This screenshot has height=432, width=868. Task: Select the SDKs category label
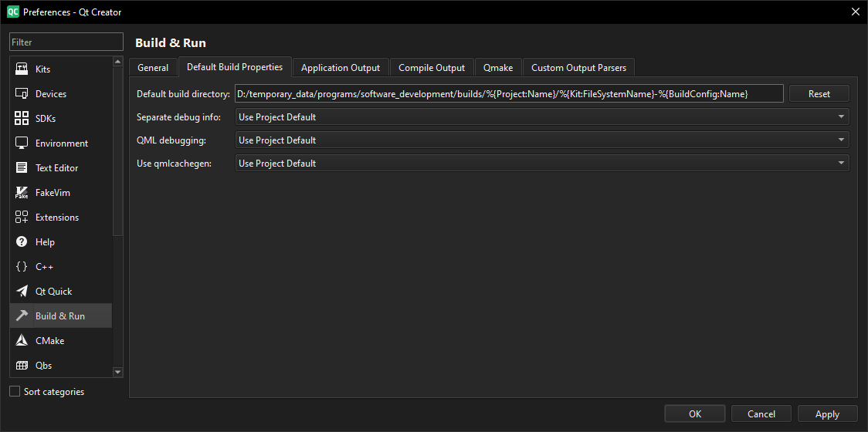click(46, 118)
